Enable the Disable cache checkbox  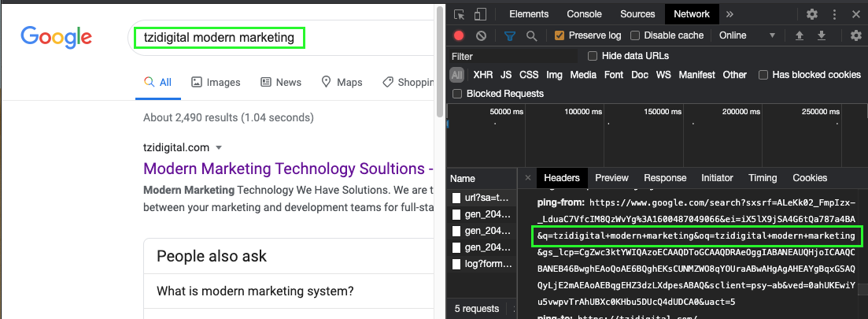[x=636, y=35]
